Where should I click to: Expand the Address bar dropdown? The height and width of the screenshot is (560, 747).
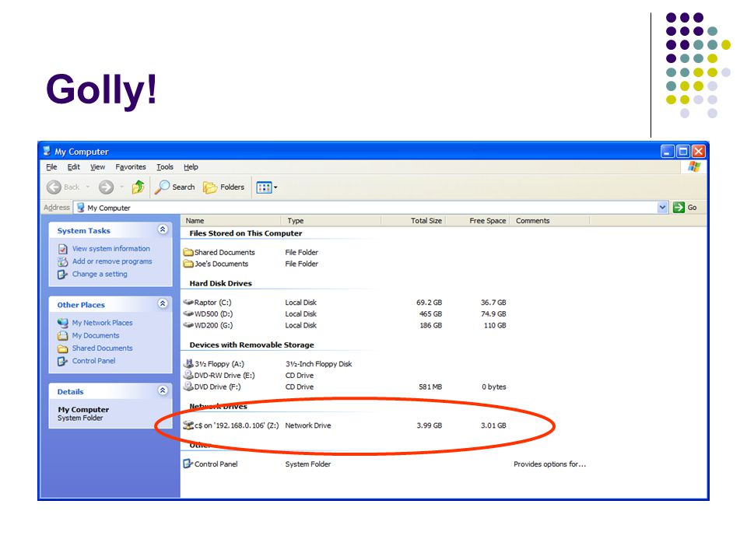(x=662, y=207)
